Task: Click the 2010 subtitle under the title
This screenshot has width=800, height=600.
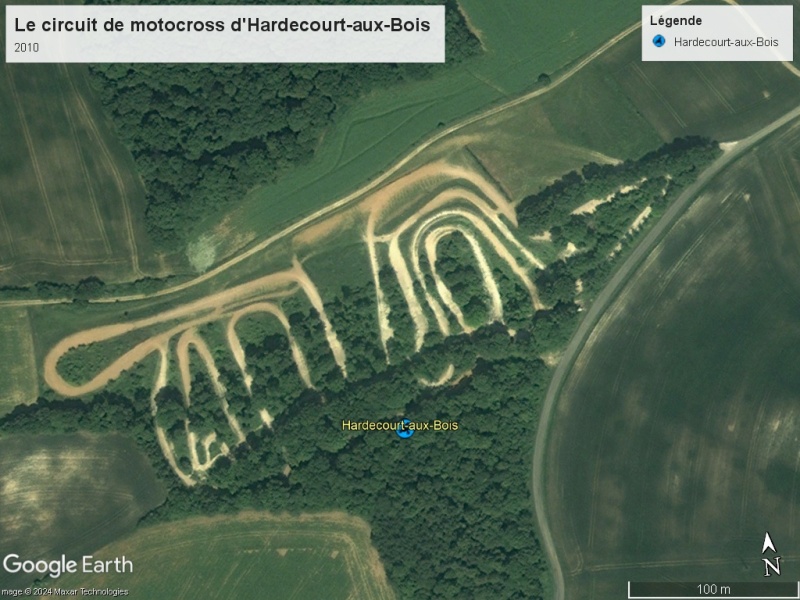Action: 27,47
